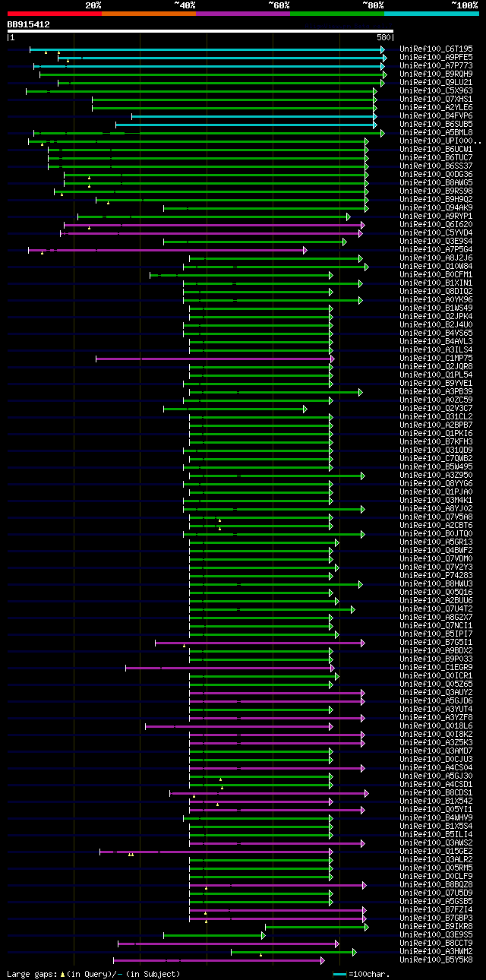Image resolution: width=486 pixels, height=980 pixels.
Task: Select the UniRef100_Q15GE2 label
Action: (x=436, y=851)
